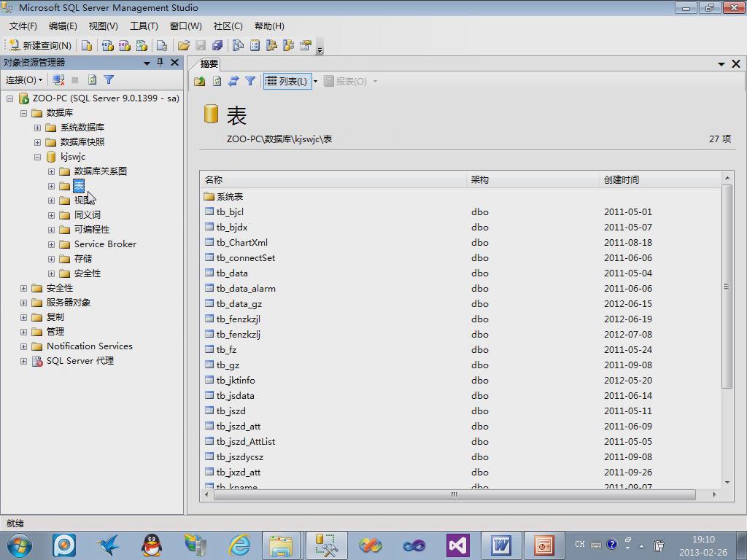Viewport: 747px width, 560px height.
Task: Close the Object Explorer panel
Action: click(175, 63)
